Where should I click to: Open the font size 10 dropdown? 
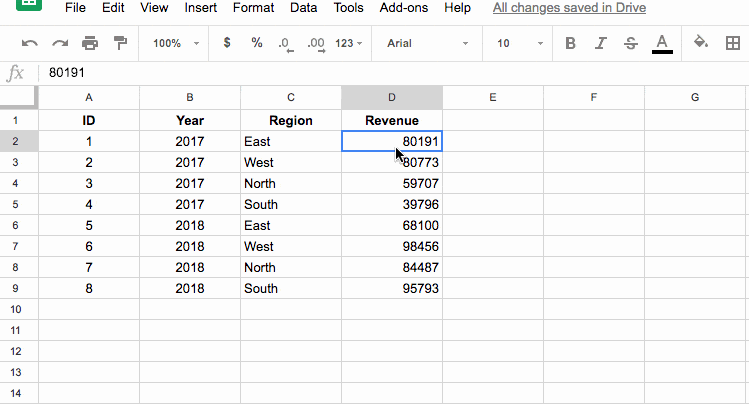click(x=520, y=43)
